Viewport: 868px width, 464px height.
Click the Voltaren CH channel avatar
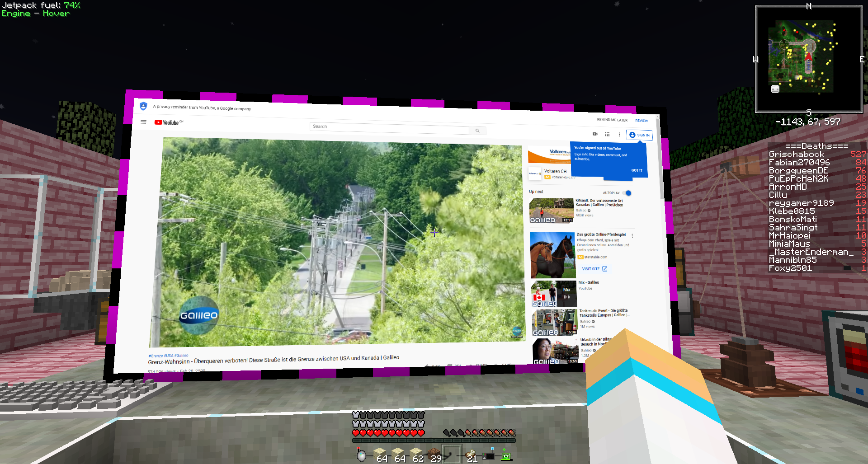pyautogui.click(x=534, y=173)
